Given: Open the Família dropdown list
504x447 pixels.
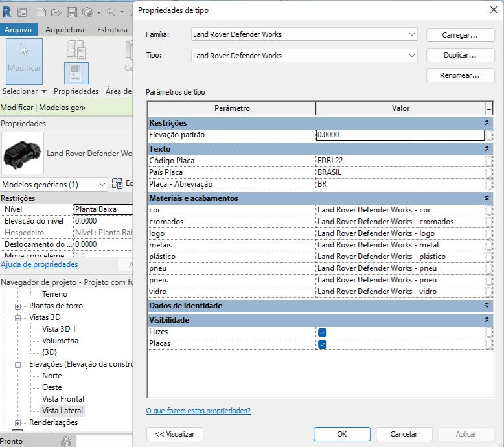Looking at the screenshot, I should [412, 34].
